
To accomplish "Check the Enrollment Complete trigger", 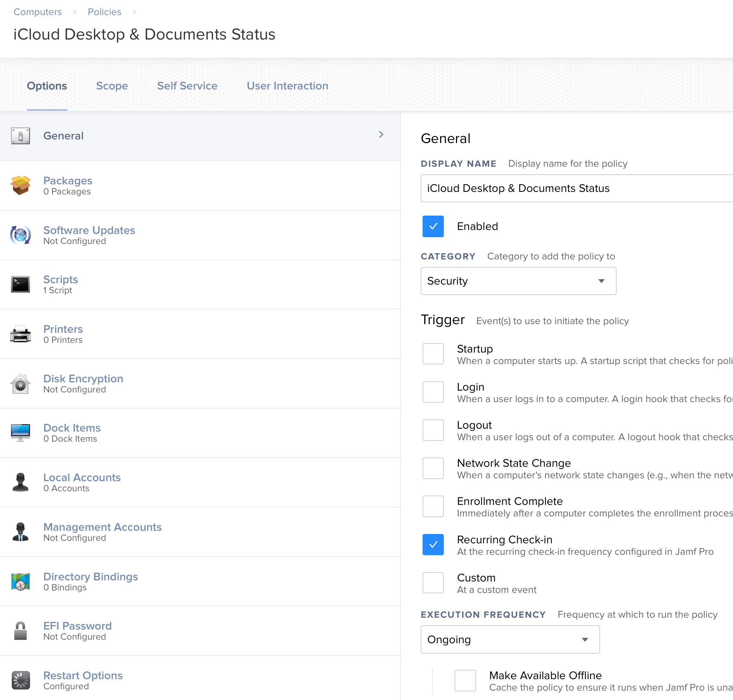I will pyautogui.click(x=433, y=506).
